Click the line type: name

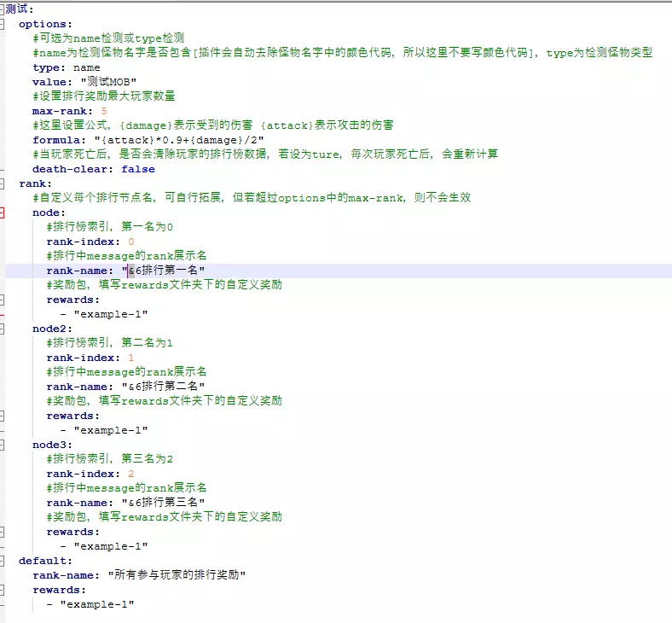pyautogui.click(x=67, y=67)
